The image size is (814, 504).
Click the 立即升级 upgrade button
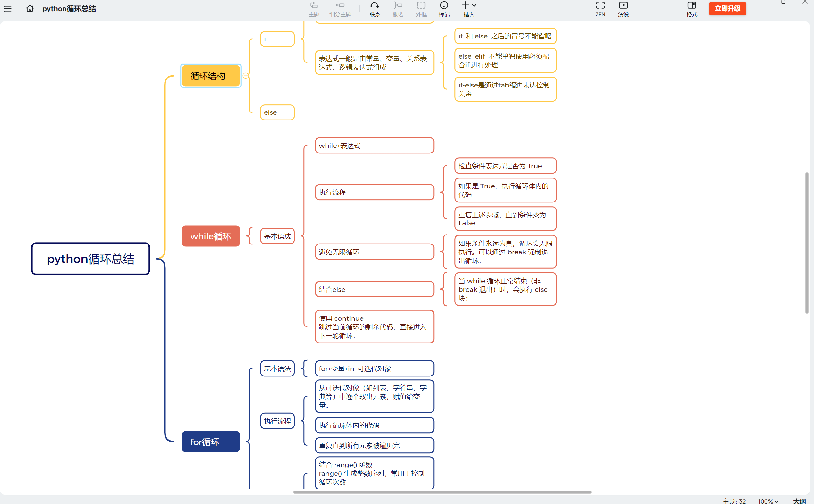pyautogui.click(x=727, y=9)
